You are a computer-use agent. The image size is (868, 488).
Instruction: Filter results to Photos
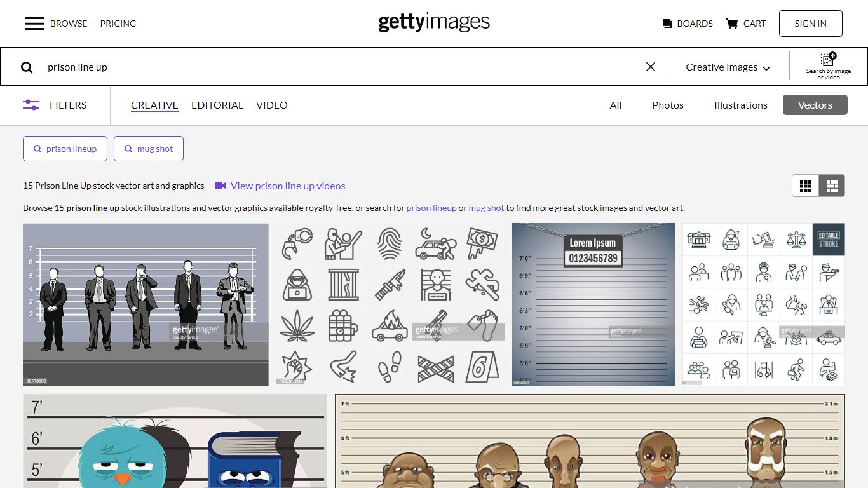[668, 105]
